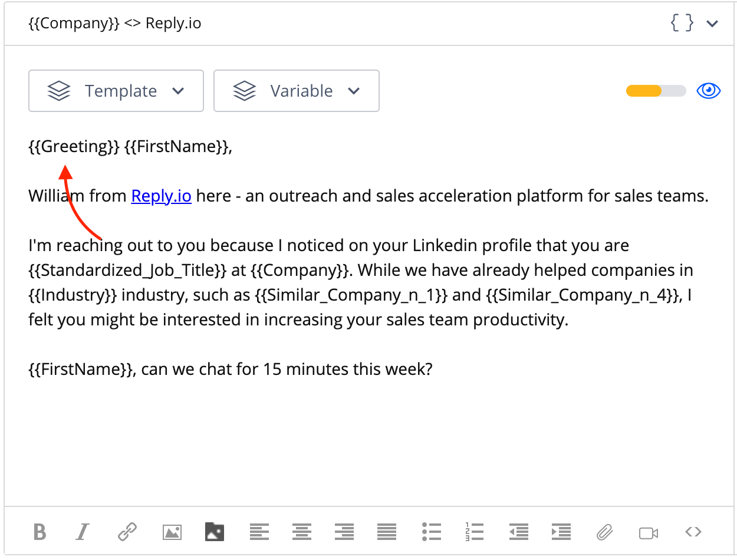Click the {{Standardized_Job_Title}} variable text
737x560 pixels.
[x=127, y=271]
